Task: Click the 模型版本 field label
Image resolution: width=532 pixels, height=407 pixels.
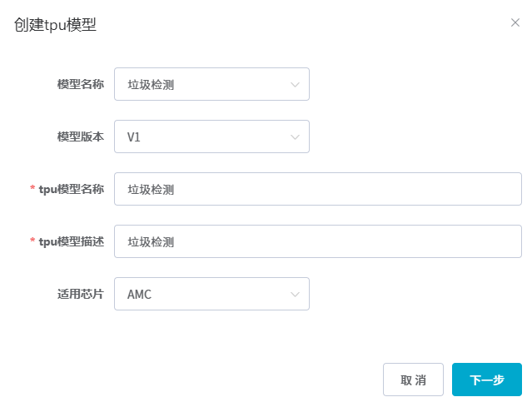Action: point(80,136)
